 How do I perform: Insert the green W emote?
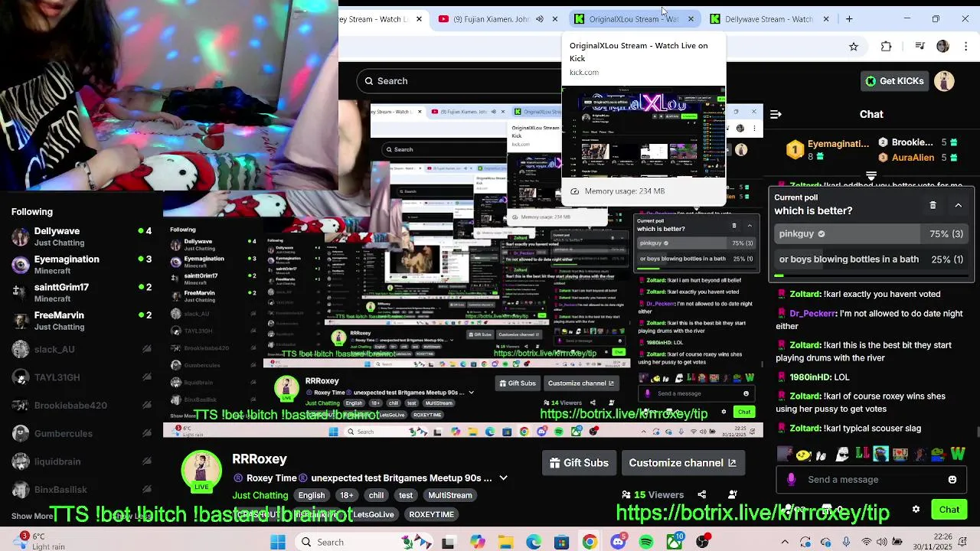(x=958, y=455)
